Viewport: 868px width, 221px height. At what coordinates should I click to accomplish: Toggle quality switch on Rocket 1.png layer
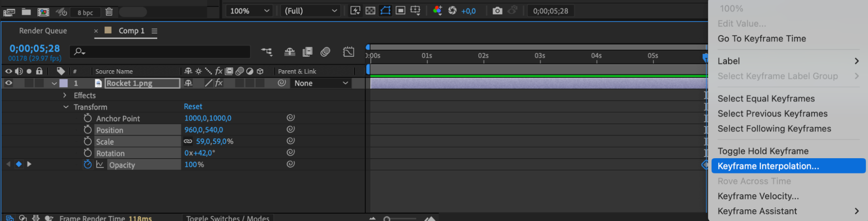point(208,83)
